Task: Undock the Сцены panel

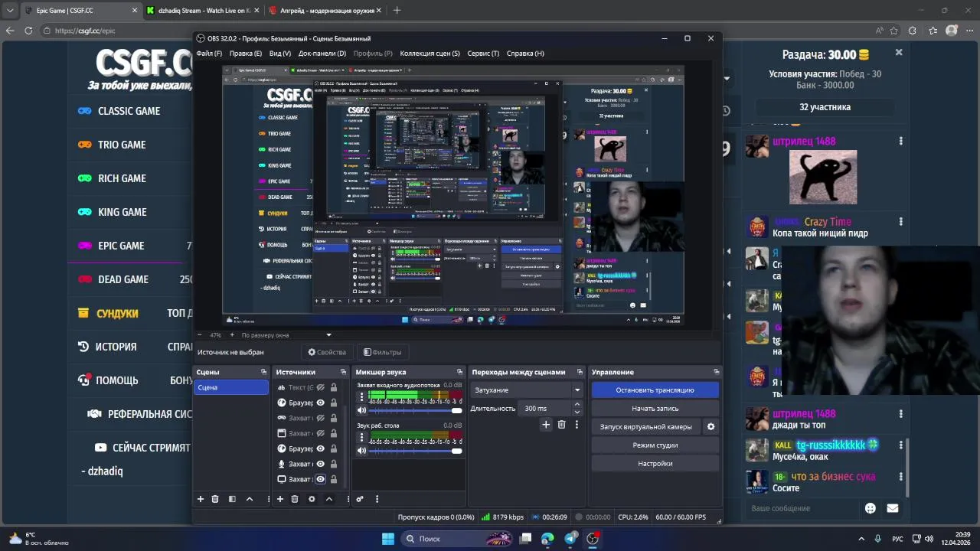Action: tap(263, 372)
